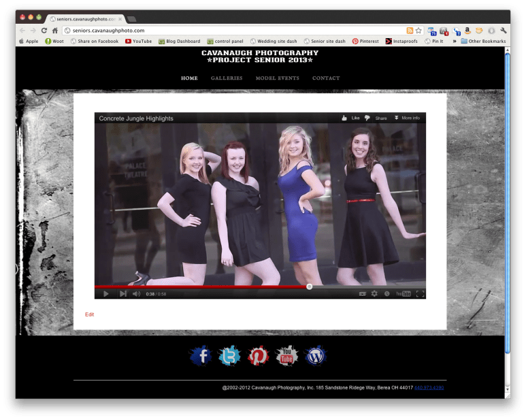Open the Twitter social icon
This screenshot has width=526, height=420.
click(x=229, y=355)
